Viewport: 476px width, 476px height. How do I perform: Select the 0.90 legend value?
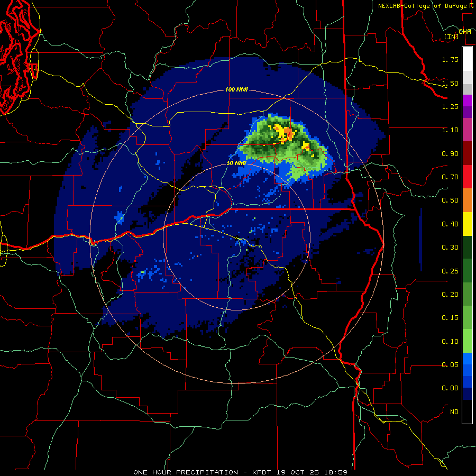[x=450, y=153]
